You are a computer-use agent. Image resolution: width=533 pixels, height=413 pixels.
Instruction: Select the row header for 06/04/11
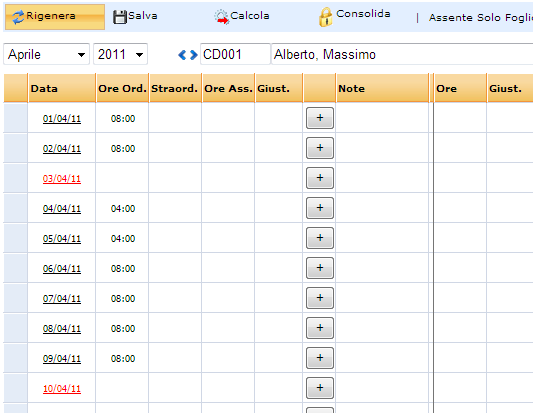point(15,268)
